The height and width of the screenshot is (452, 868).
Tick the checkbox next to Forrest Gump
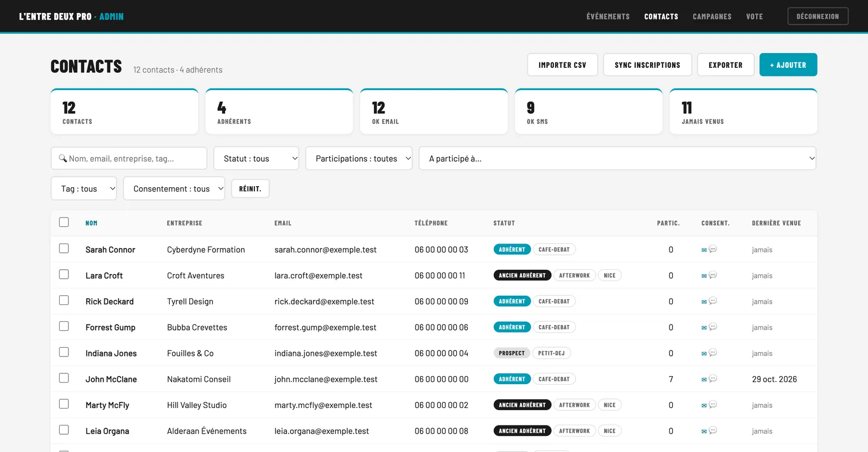click(x=64, y=326)
